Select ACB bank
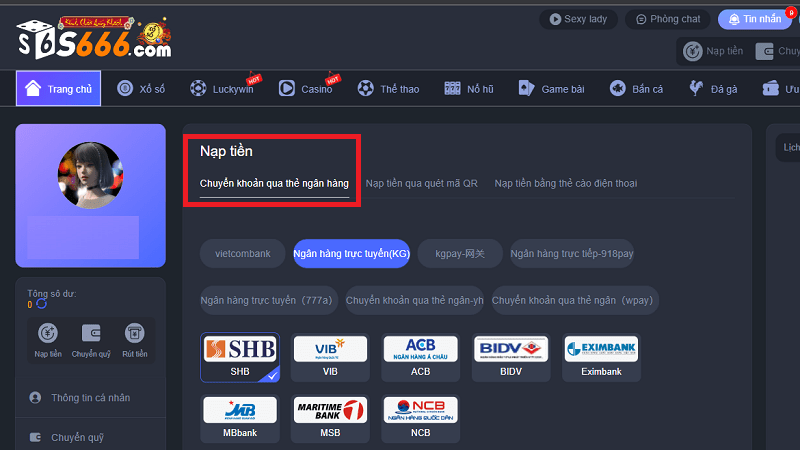The width and height of the screenshot is (800, 450). (x=420, y=357)
